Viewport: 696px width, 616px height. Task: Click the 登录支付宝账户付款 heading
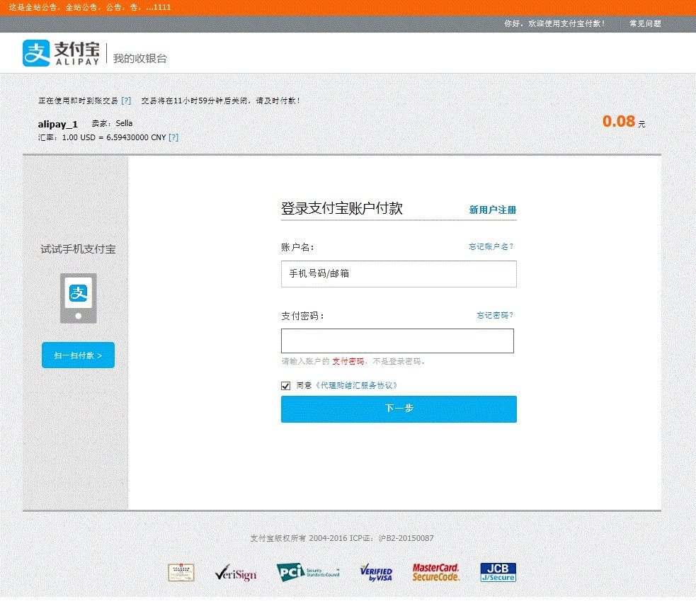342,208
